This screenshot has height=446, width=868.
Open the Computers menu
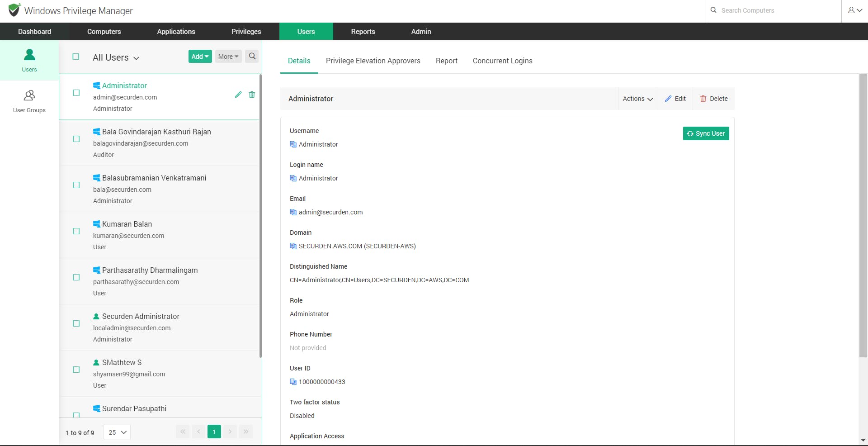(x=104, y=31)
